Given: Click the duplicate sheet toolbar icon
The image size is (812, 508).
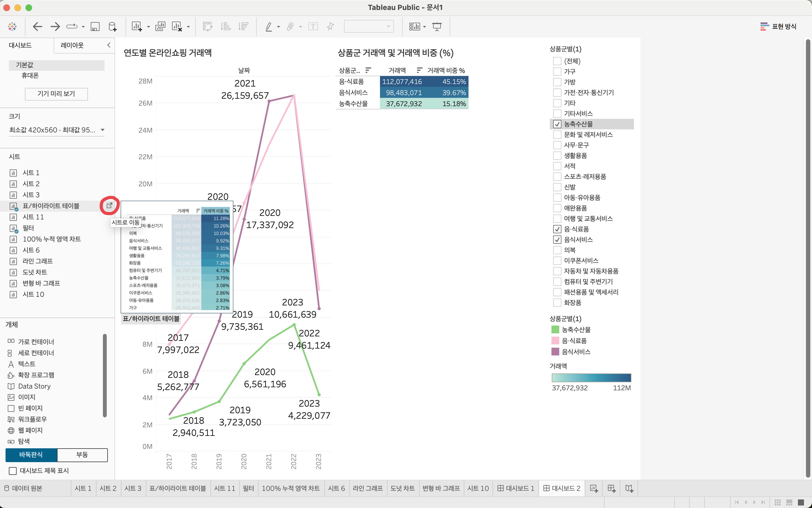Looking at the screenshot, I should 160,27.
